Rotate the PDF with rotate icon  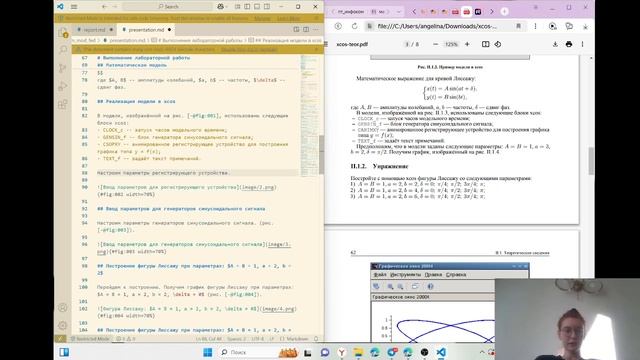(498, 44)
